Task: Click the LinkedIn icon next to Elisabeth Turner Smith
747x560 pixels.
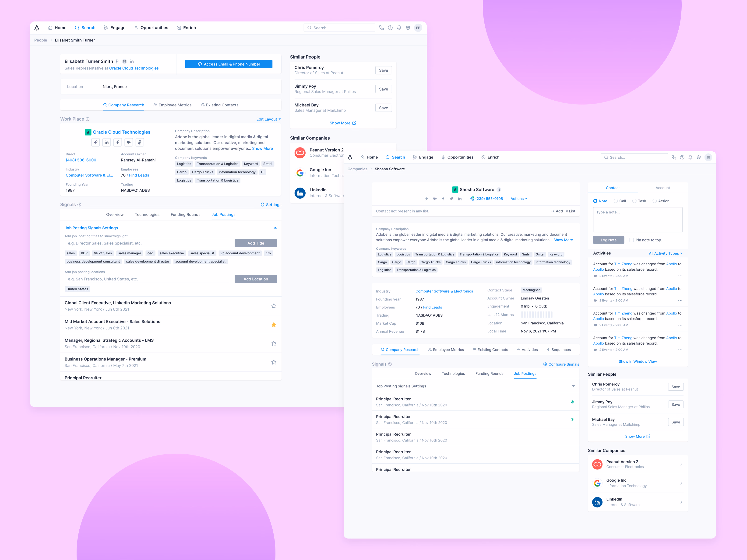Action: 132,61
